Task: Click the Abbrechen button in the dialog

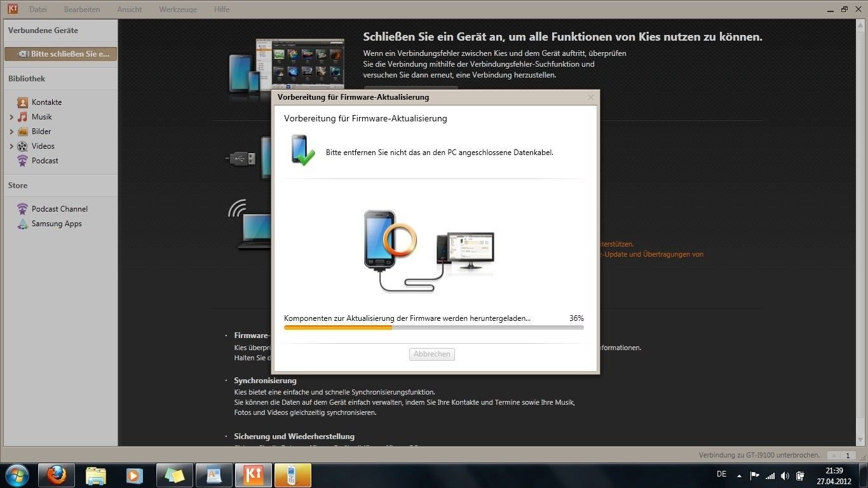Action: pos(432,354)
